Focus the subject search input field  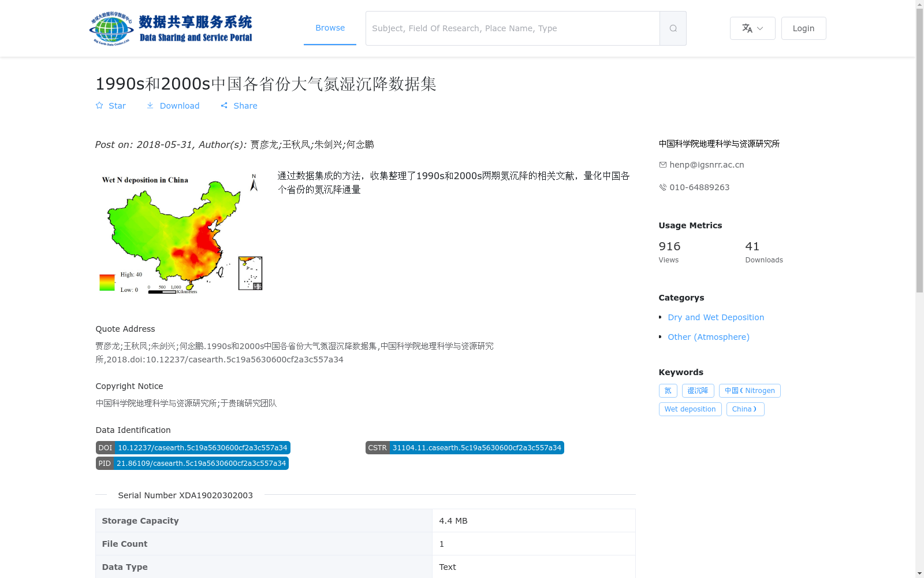(512, 28)
